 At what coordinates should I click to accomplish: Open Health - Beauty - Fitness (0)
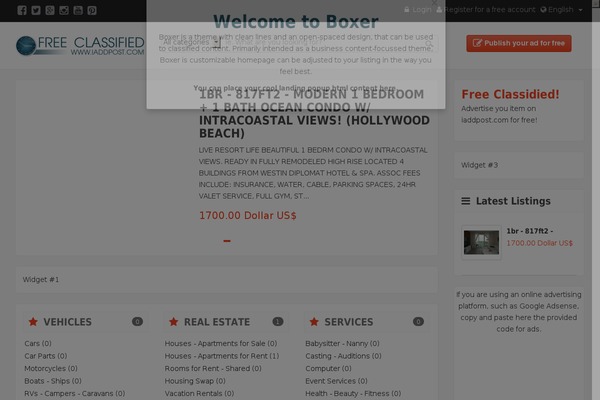click(353, 393)
